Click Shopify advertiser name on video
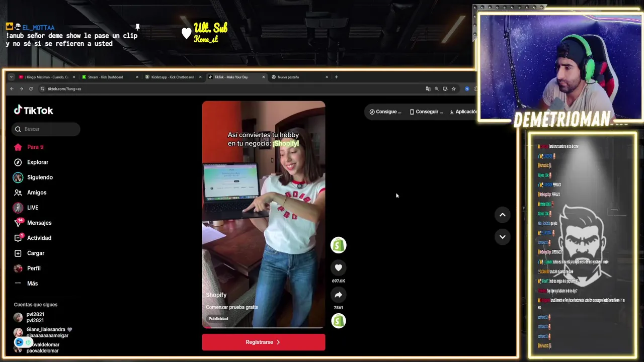The height and width of the screenshot is (362, 644). click(216, 295)
